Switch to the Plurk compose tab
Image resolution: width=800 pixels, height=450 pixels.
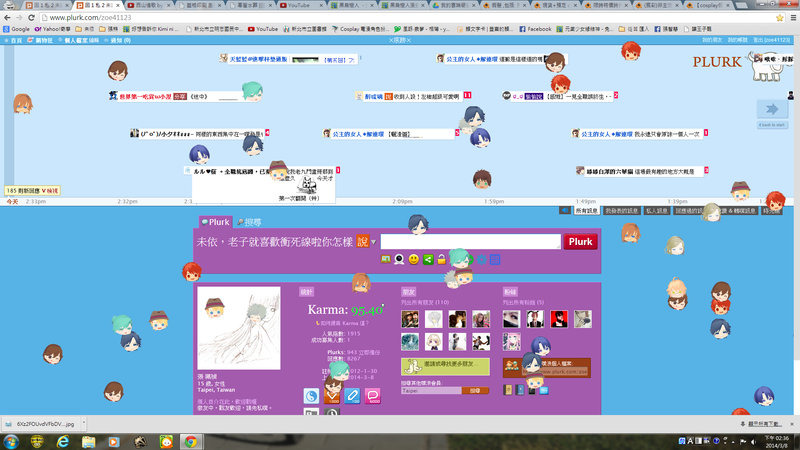pyautogui.click(x=215, y=222)
